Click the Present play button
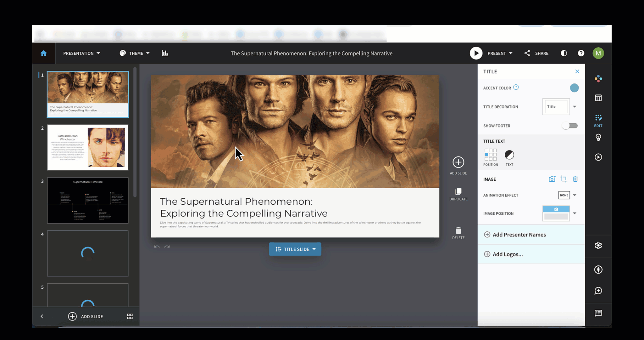The height and width of the screenshot is (340, 644). click(x=476, y=53)
